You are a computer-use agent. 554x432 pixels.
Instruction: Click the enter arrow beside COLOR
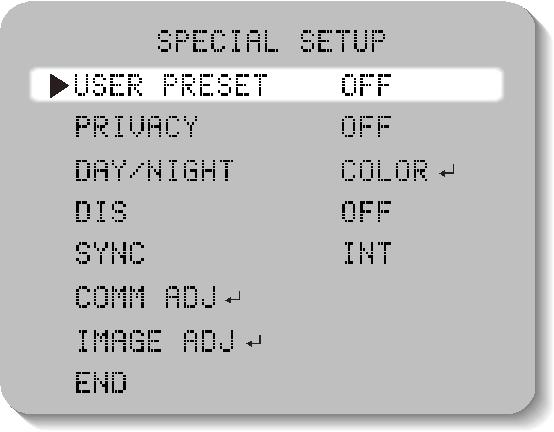447,171
